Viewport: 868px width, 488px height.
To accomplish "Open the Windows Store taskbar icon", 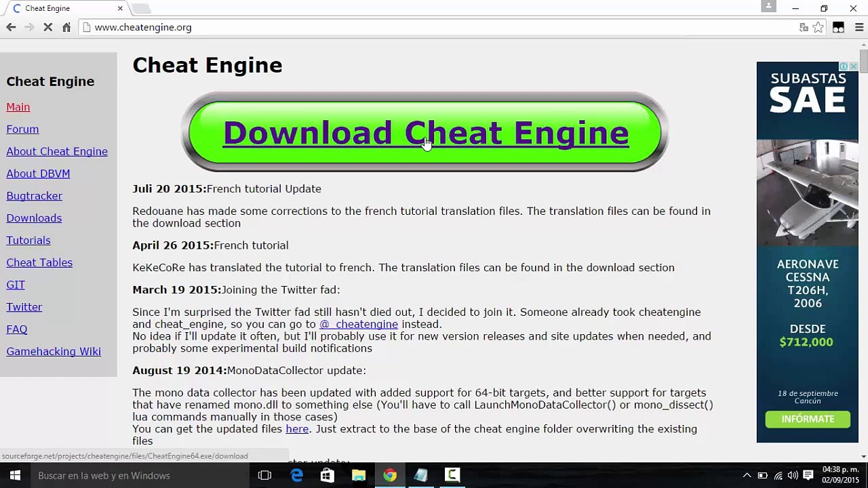I will tap(328, 475).
